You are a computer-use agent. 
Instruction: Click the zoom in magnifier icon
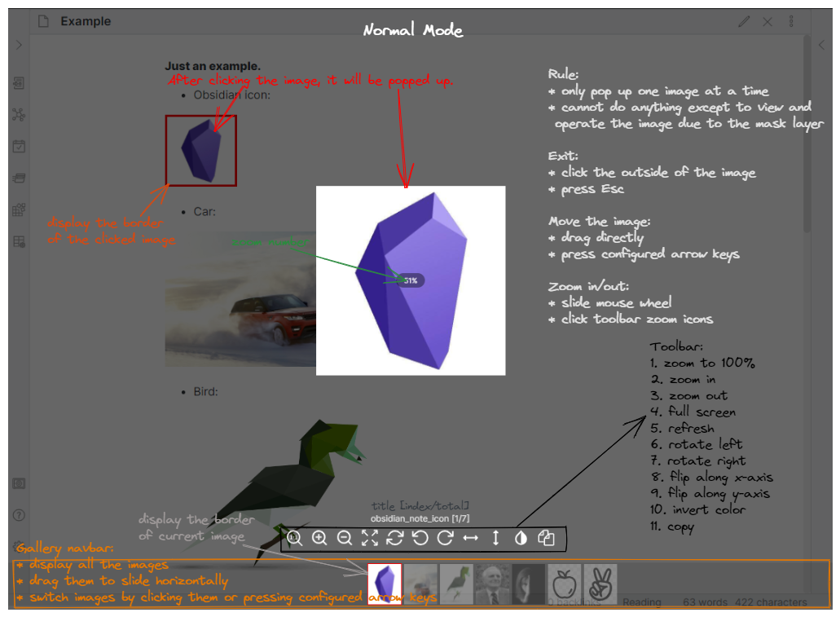pos(319,538)
